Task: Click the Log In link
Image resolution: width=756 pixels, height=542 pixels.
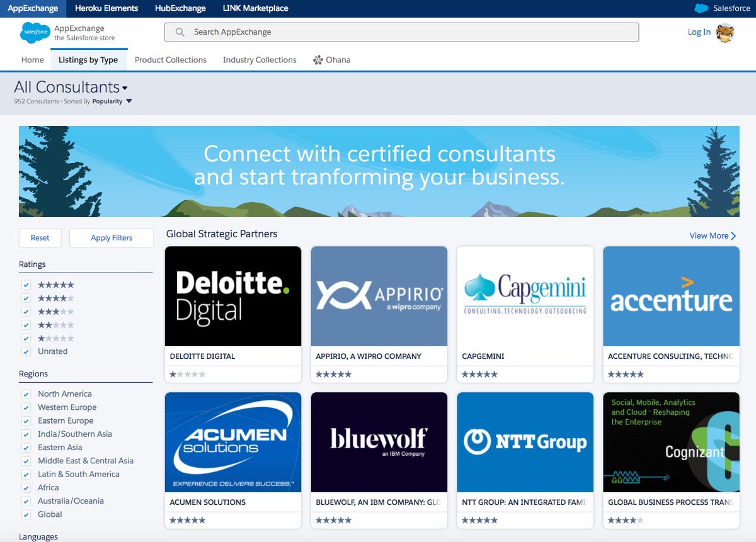Action: tap(699, 32)
